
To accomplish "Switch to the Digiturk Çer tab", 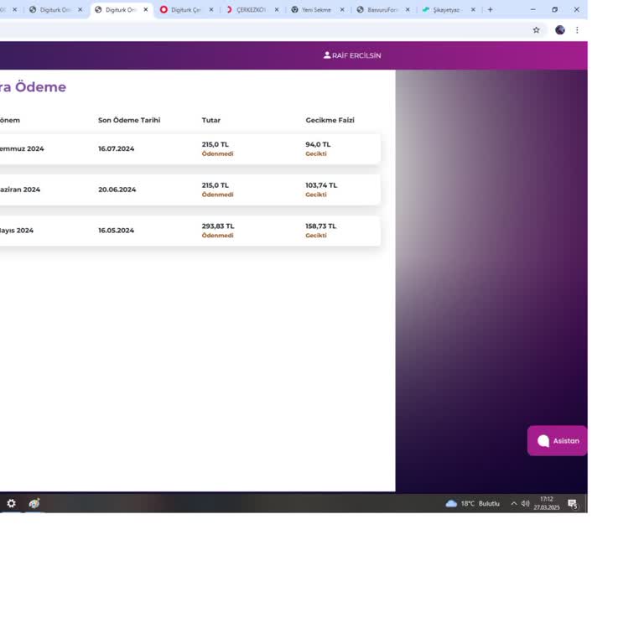I will [x=186, y=10].
